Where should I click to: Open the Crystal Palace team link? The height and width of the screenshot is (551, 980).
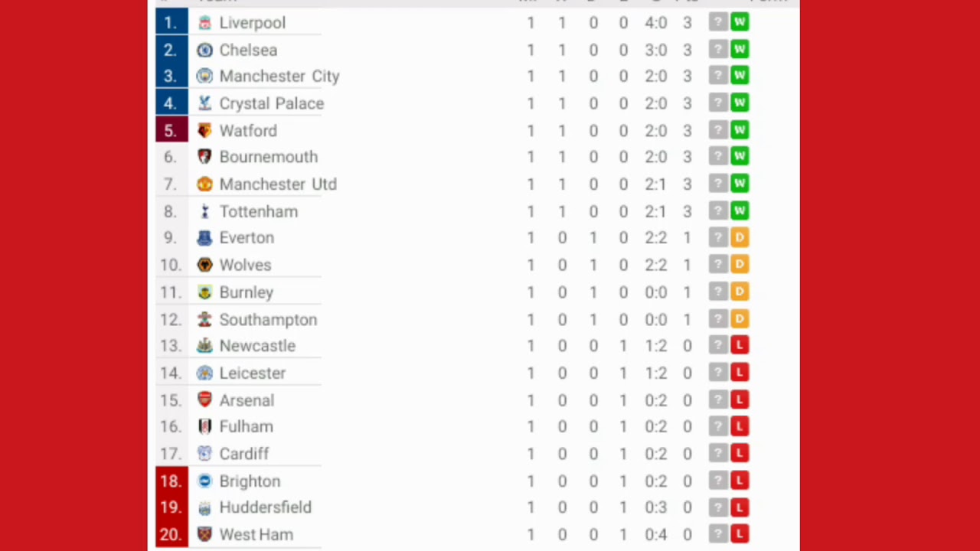coord(271,103)
